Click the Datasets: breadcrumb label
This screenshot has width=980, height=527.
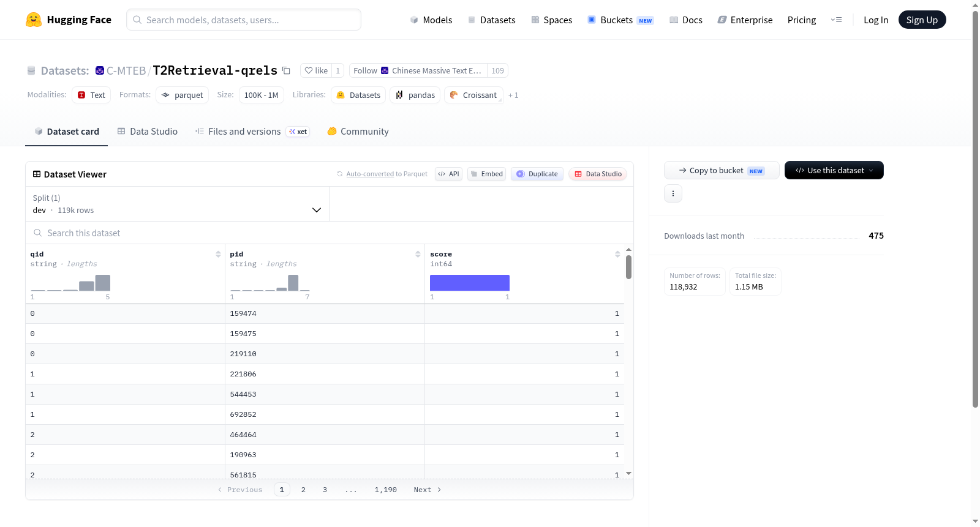[65, 70]
